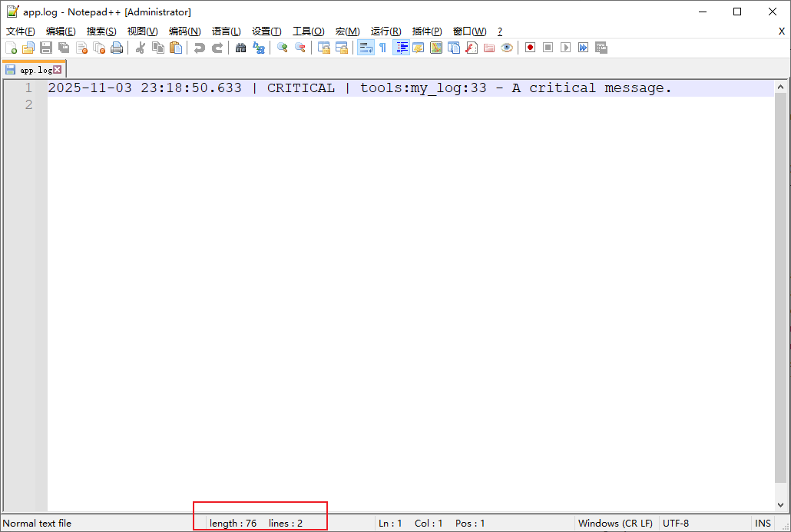The height and width of the screenshot is (532, 791).
Task: Click the Replace toolbar icon
Action: click(x=258, y=48)
